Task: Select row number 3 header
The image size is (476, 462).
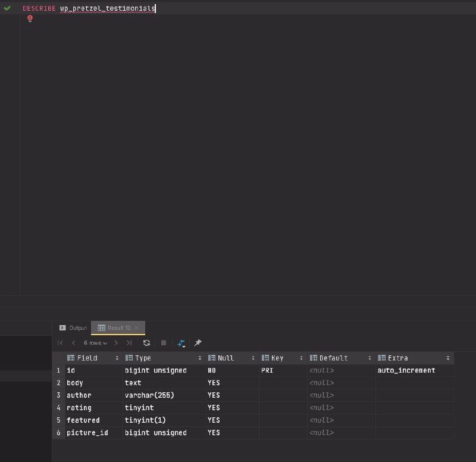Action: [x=58, y=395]
